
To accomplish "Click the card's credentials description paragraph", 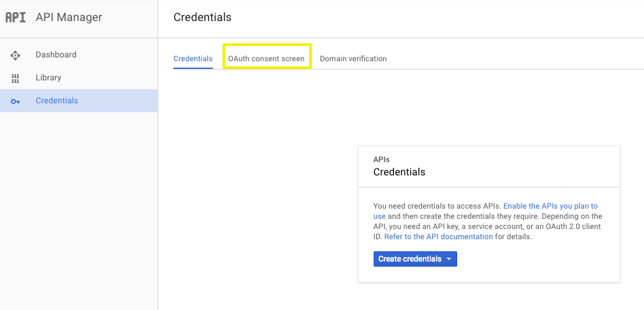I will click(x=488, y=221).
